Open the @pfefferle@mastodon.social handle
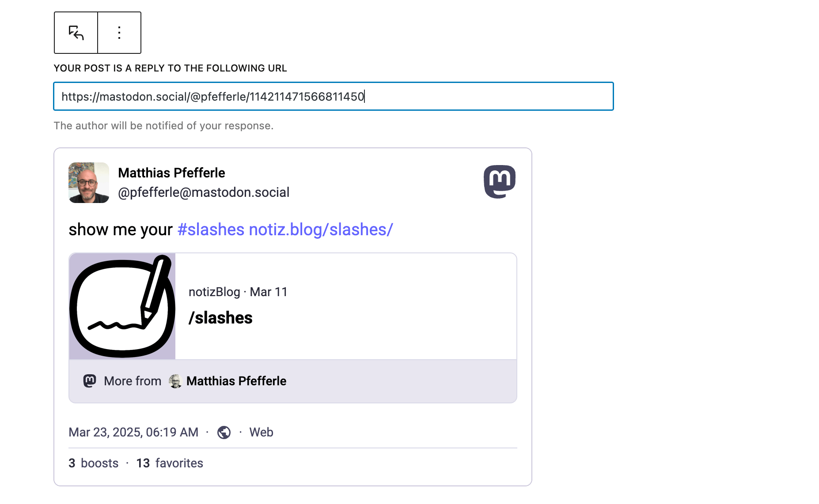The width and height of the screenshot is (819, 504). (204, 192)
